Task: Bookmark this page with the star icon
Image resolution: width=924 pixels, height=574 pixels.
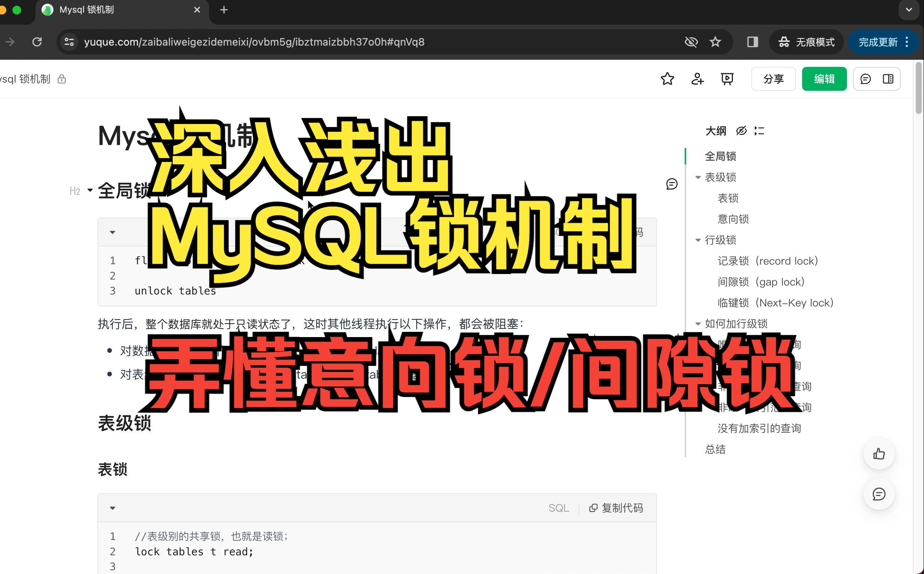Action: tap(715, 42)
